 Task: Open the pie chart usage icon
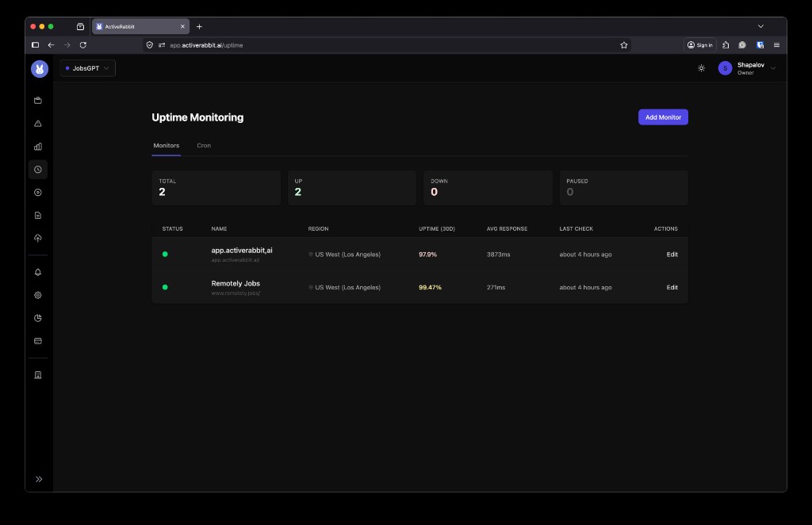tap(38, 318)
